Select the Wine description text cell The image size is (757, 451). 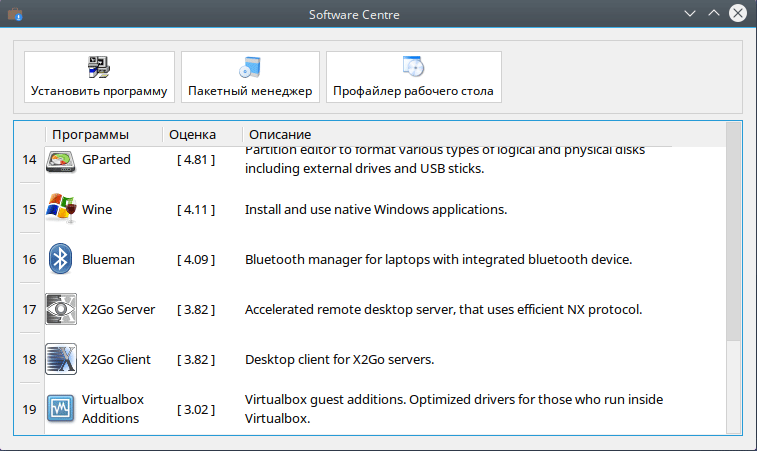pyautogui.click(x=376, y=210)
